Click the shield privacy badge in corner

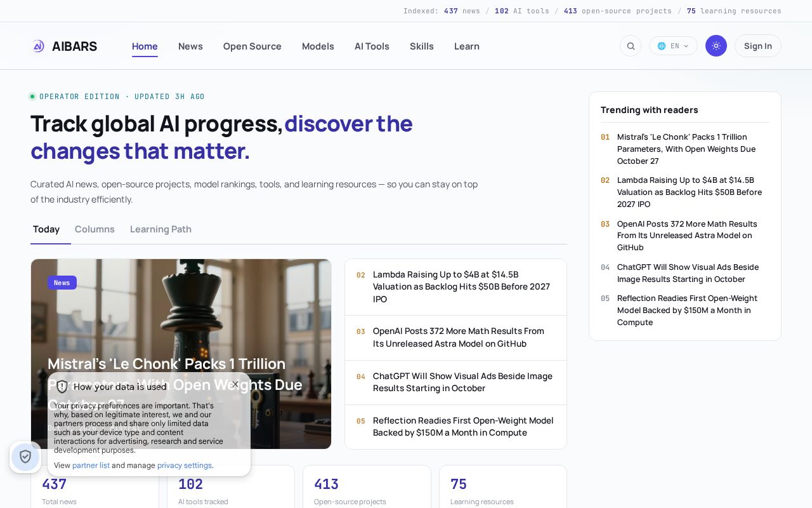[x=25, y=457]
